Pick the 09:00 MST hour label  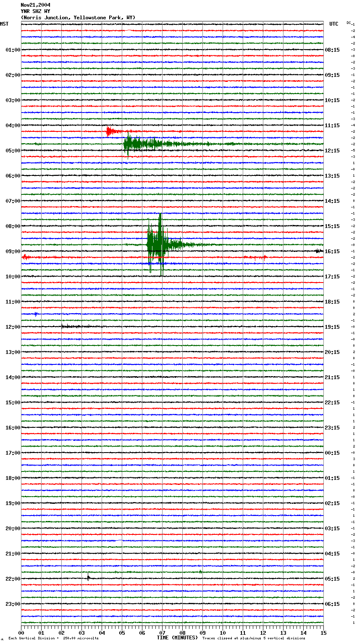pos(13,251)
